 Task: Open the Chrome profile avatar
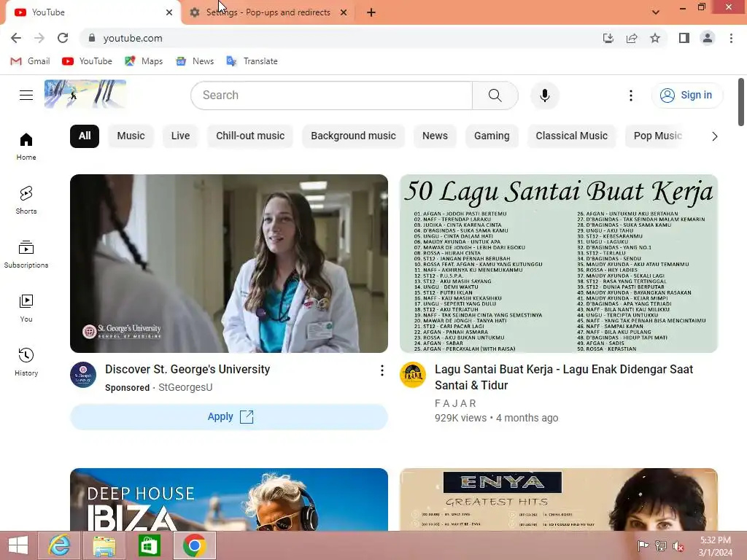[708, 38]
